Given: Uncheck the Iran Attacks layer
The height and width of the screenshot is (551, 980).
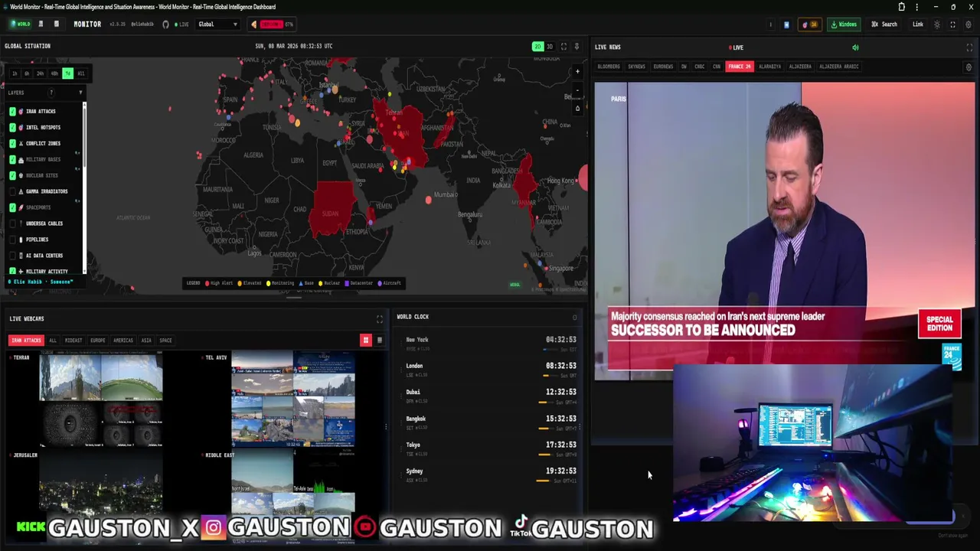Looking at the screenshot, I should [12, 111].
